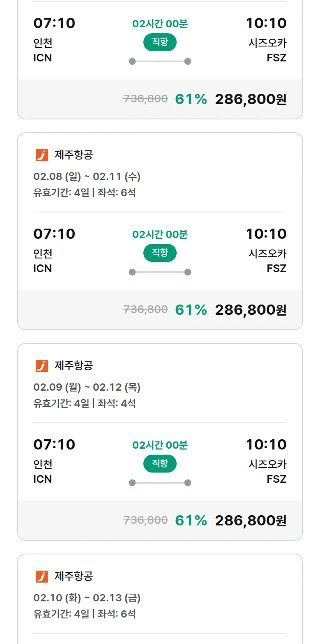The height and width of the screenshot is (644, 320).
Task: Click 시즈오카 FSZ arrival on 02.08 flight
Action: pyautogui.click(x=268, y=261)
